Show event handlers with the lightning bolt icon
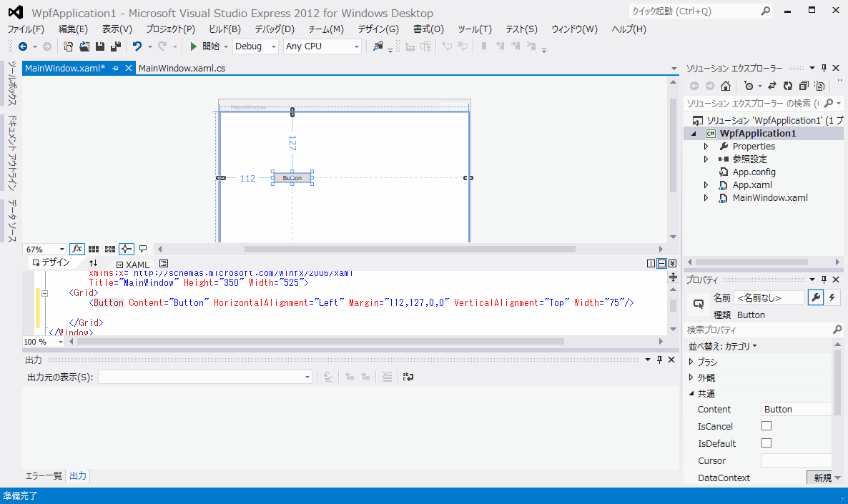This screenshot has height=504, width=848. (832, 297)
